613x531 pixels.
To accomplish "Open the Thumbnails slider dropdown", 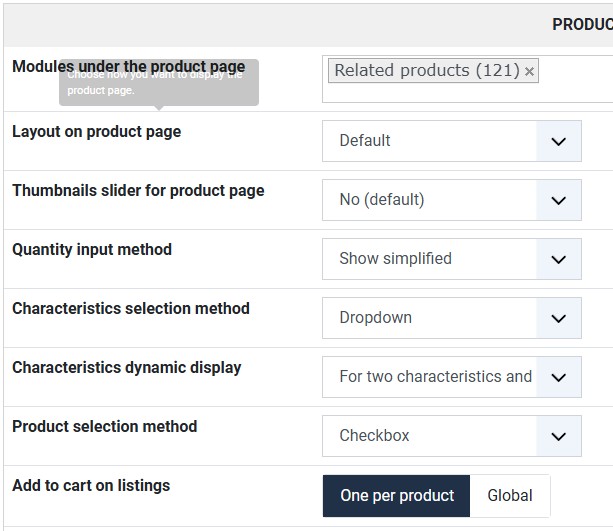I will (429, 200).
